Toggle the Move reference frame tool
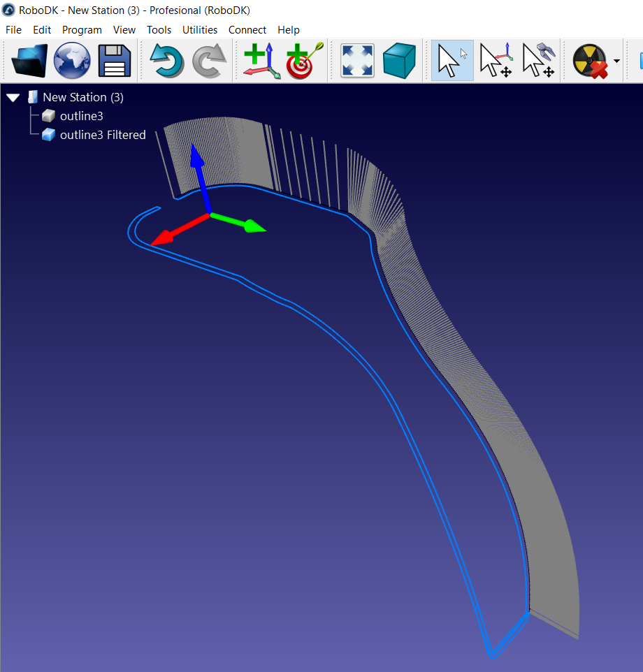Viewport: 643px width, 672px height. tap(496, 61)
